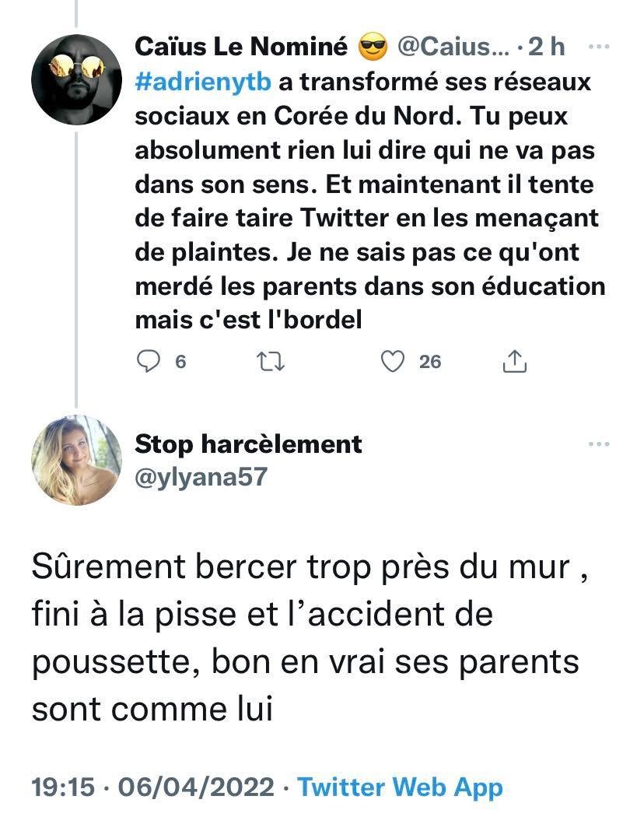644x817 pixels.
Task: Open Caïus Le Nominé's profile picture
Action: (x=76, y=79)
